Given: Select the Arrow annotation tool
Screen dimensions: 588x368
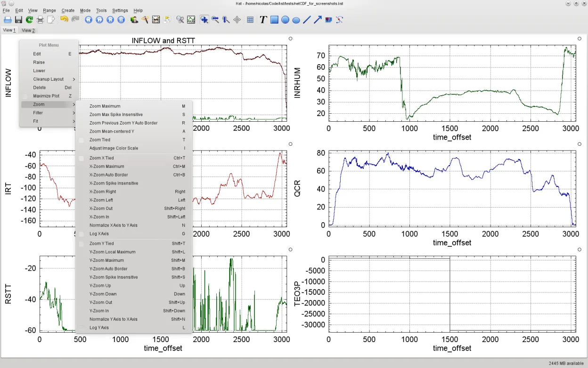Looking at the screenshot, I should click(318, 20).
